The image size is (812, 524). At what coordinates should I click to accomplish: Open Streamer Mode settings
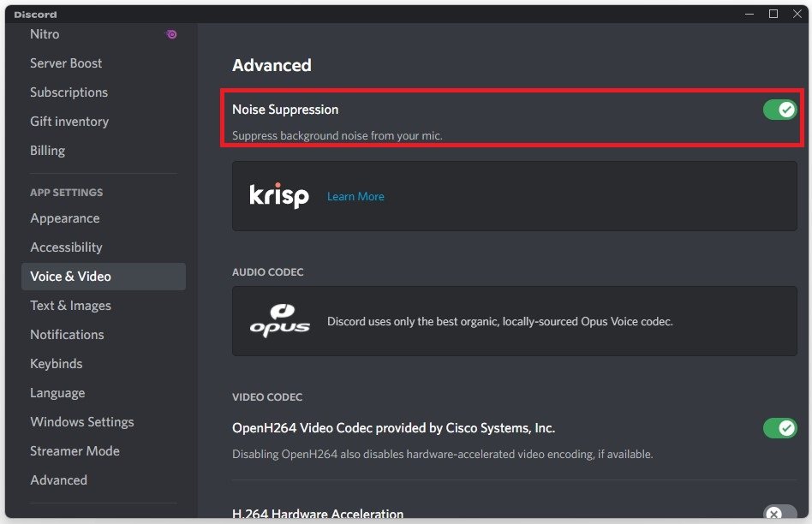coord(104,451)
